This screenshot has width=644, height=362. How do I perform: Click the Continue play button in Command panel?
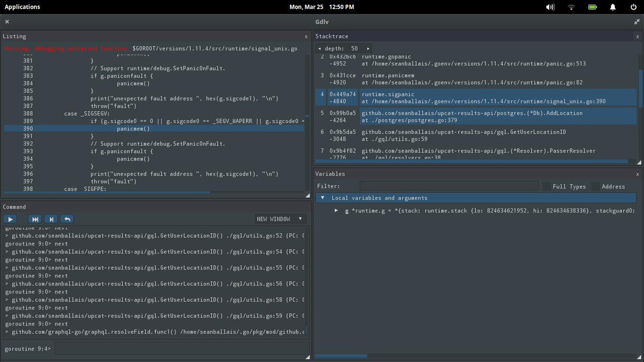(x=10, y=219)
